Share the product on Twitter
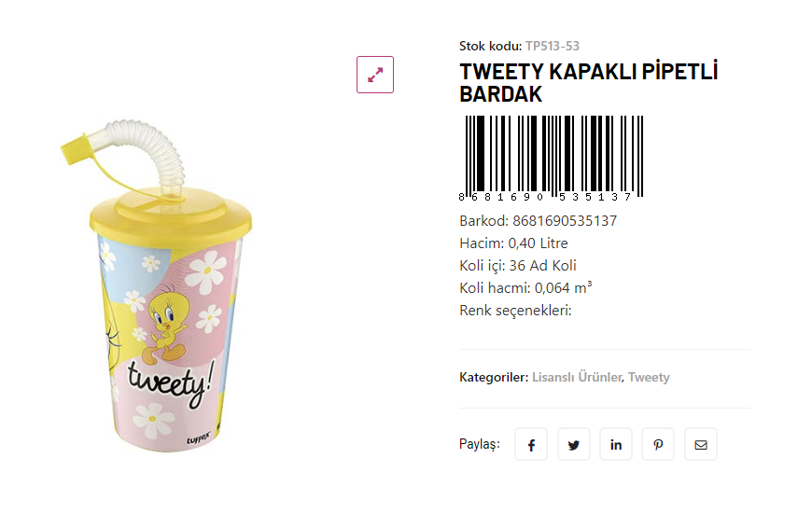The image size is (812, 514). [574, 444]
